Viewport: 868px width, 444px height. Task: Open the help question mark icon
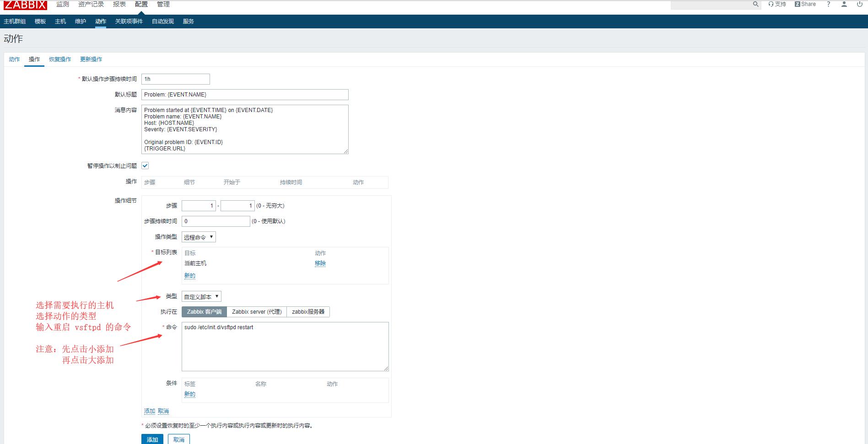pyautogui.click(x=828, y=4)
